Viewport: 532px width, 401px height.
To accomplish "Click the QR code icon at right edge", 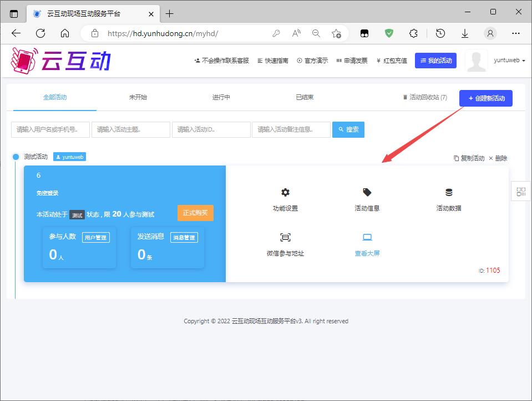I will point(521,191).
